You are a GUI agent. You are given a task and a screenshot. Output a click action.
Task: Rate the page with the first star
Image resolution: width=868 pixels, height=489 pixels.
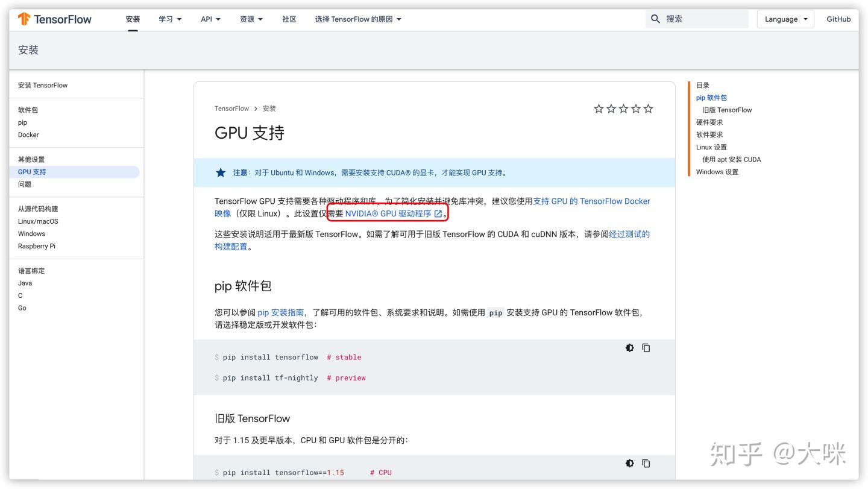pos(599,109)
